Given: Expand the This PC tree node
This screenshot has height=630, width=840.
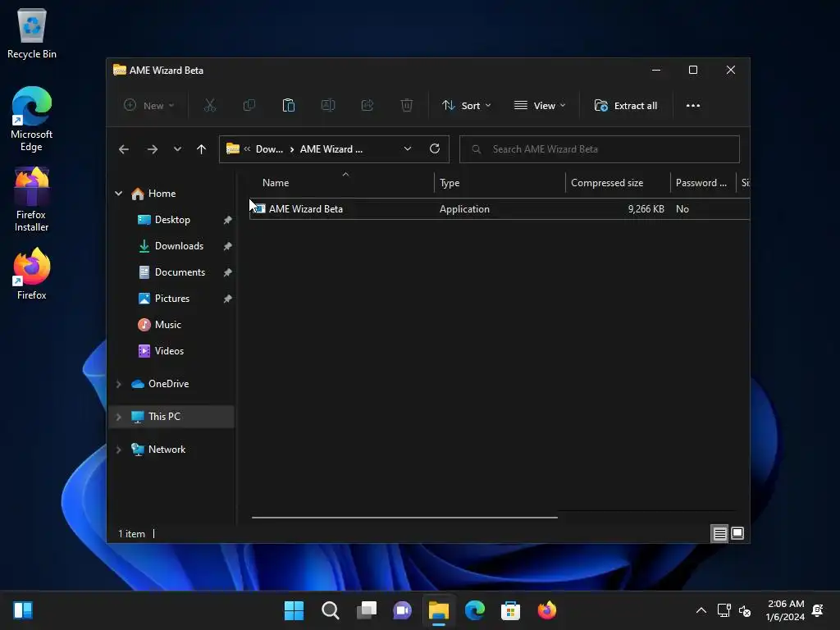Looking at the screenshot, I should pos(118,417).
